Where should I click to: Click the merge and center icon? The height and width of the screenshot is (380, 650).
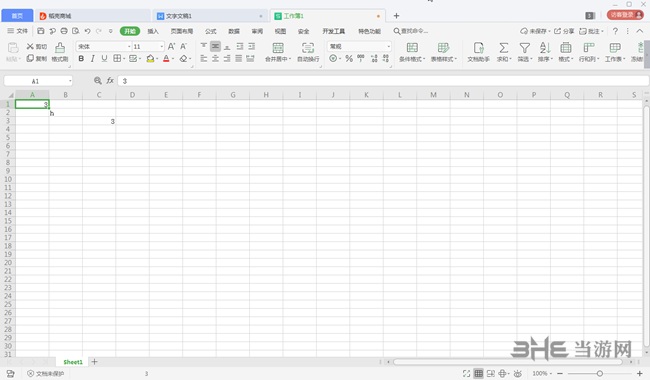click(x=278, y=48)
